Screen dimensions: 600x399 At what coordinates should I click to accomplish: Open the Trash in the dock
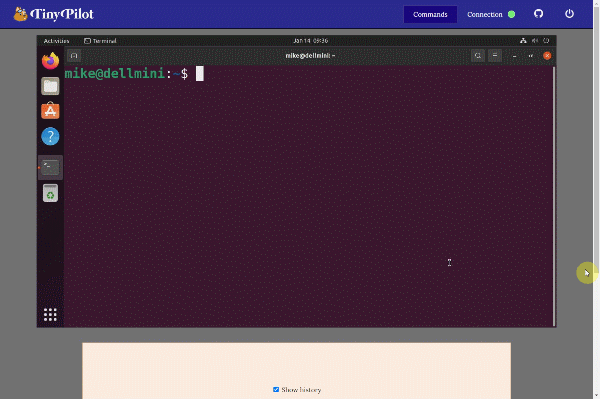pyautogui.click(x=51, y=193)
